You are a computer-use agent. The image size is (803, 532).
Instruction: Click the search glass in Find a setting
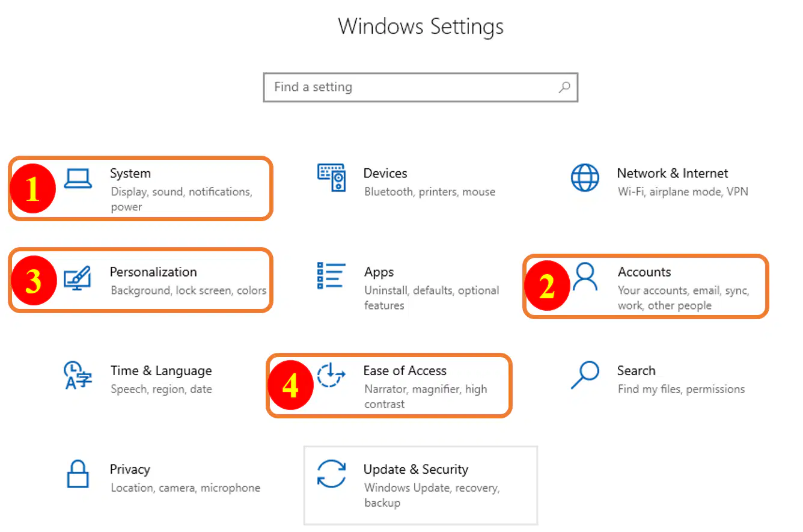pyautogui.click(x=564, y=88)
